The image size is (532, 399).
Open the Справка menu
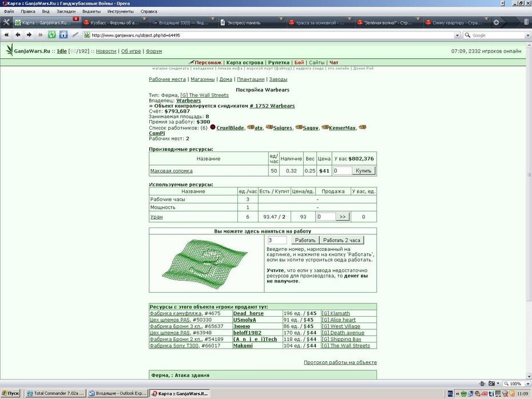(149, 11)
